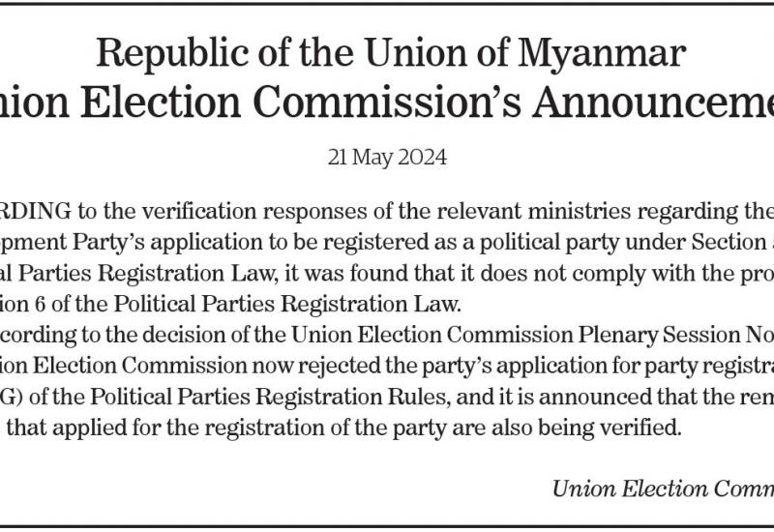Click the 'Election Commission's' heading text
The height and width of the screenshot is (532, 774).
pos(301,102)
